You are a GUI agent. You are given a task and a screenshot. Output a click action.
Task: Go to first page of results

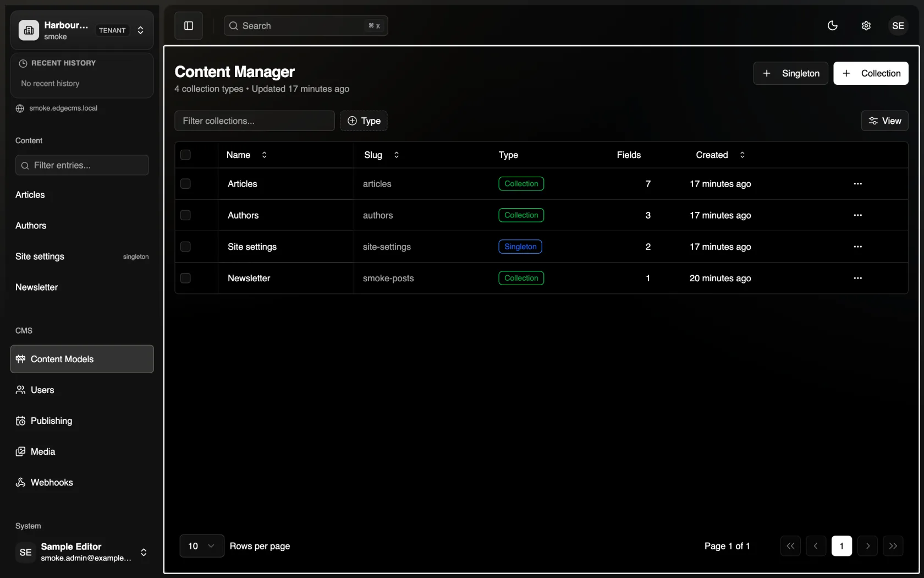790,546
